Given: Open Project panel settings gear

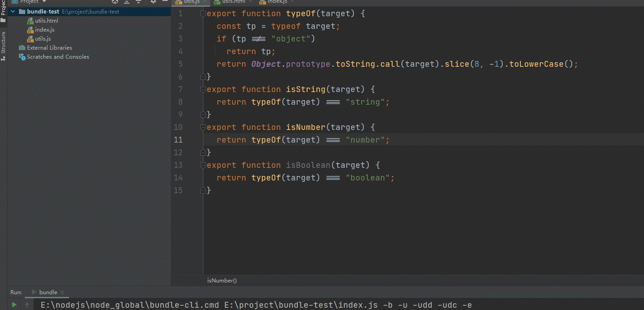Looking at the screenshot, I should click(153, 2).
